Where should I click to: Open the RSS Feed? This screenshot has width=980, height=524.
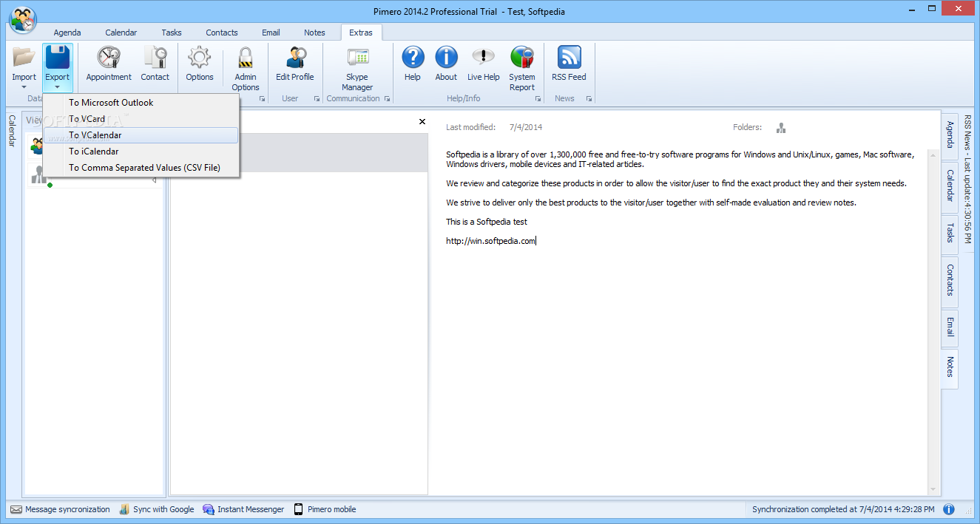569,64
